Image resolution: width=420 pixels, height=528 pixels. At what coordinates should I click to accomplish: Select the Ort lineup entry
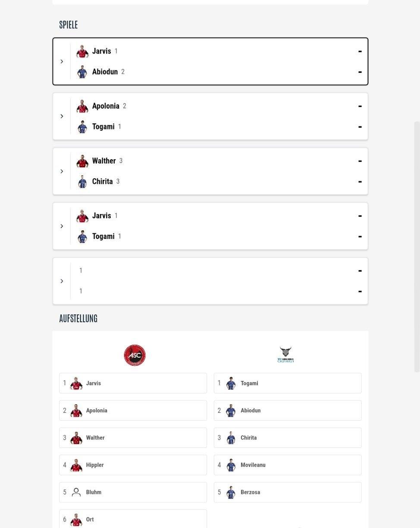tap(133, 519)
